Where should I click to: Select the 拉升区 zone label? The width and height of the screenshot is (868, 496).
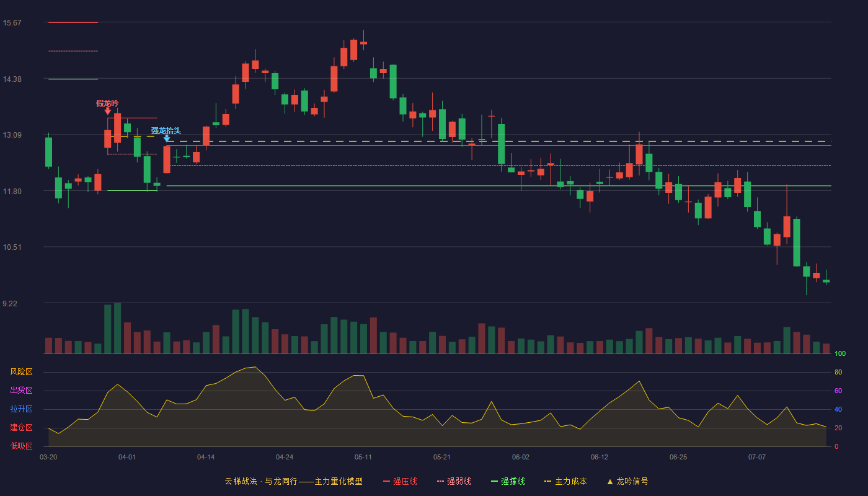pos(21,409)
